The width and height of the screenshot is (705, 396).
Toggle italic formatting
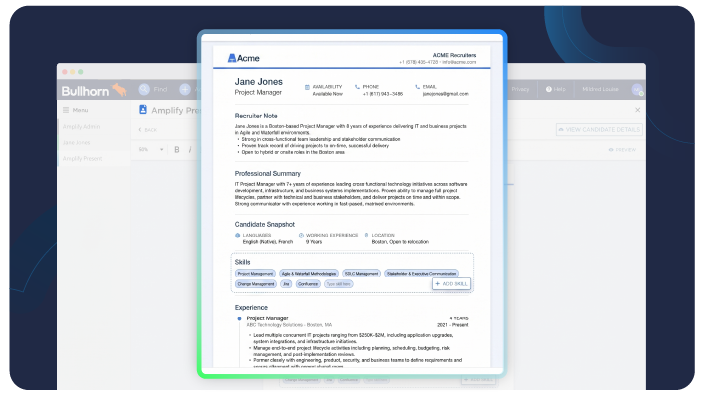(x=190, y=150)
